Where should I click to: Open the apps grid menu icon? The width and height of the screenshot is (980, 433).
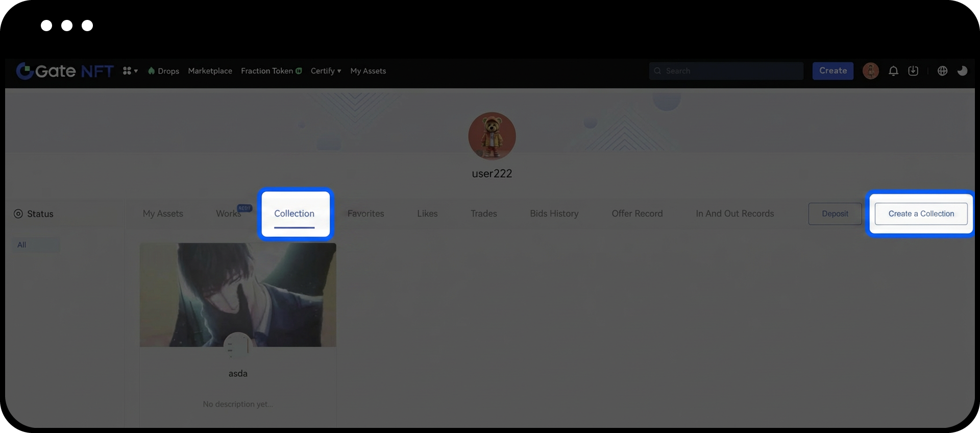click(128, 71)
